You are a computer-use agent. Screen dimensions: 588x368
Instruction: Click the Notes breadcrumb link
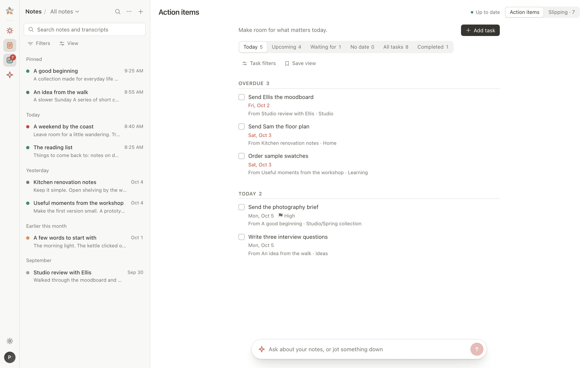[x=33, y=12]
